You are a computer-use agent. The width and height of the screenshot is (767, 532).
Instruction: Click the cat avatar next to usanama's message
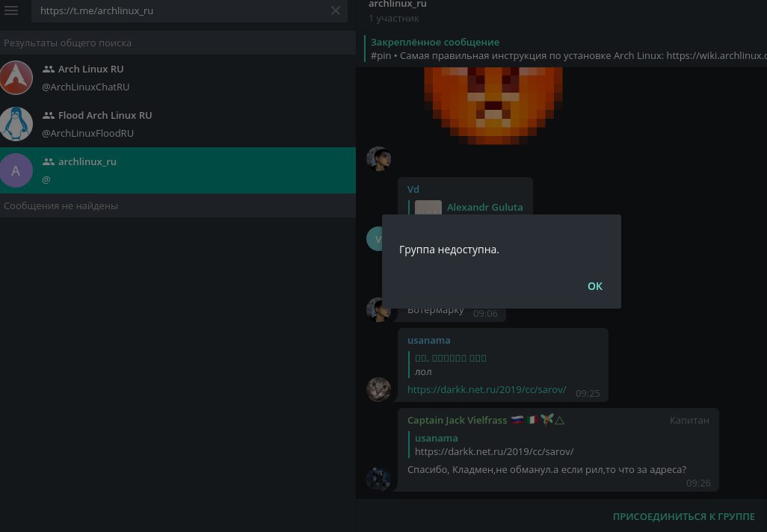(x=378, y=390)
